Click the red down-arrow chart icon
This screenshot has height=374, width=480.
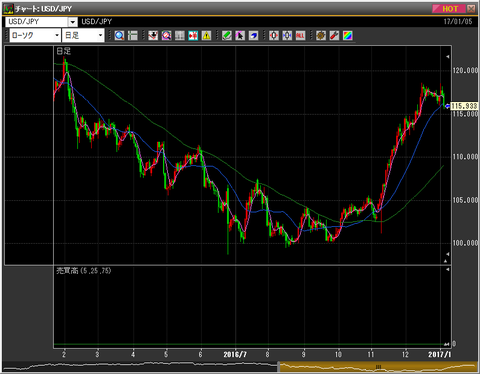(153, 35)
